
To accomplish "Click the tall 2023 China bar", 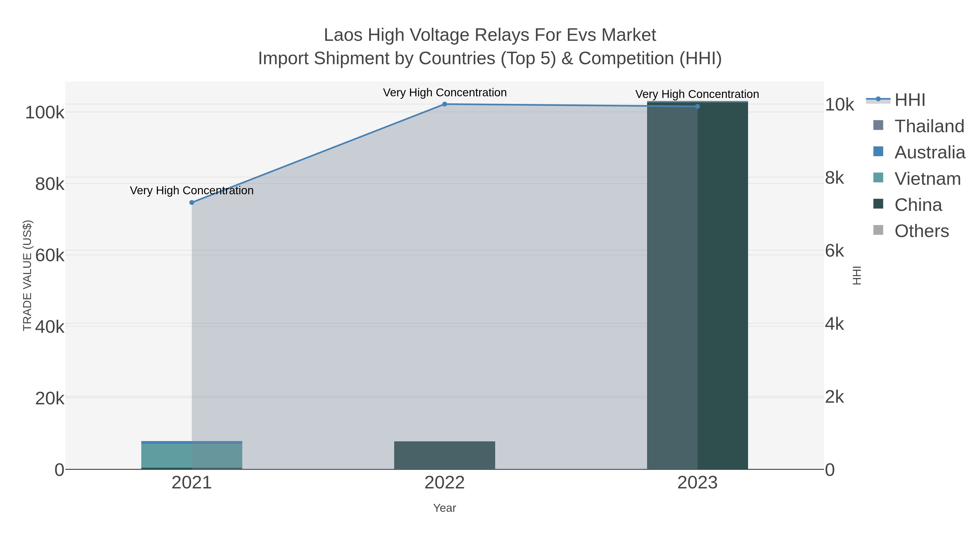I will [x=697, y=286].
